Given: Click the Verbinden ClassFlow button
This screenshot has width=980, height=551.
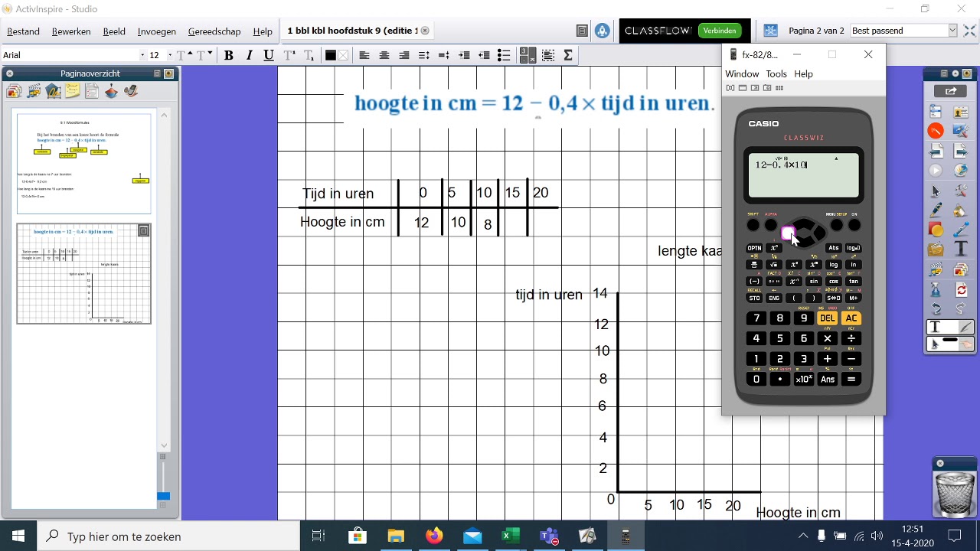Looking at the screenshot, I should (720, 31).
